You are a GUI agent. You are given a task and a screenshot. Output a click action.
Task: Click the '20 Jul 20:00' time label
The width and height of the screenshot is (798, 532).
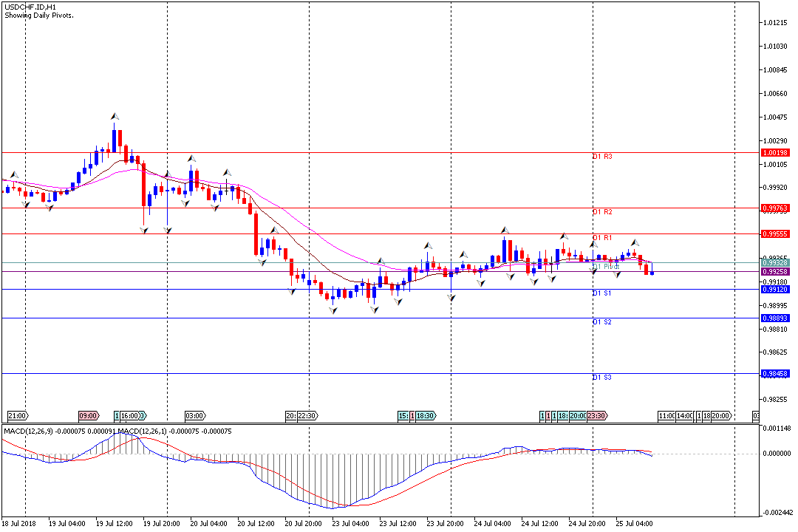click(x=304, y=524)
